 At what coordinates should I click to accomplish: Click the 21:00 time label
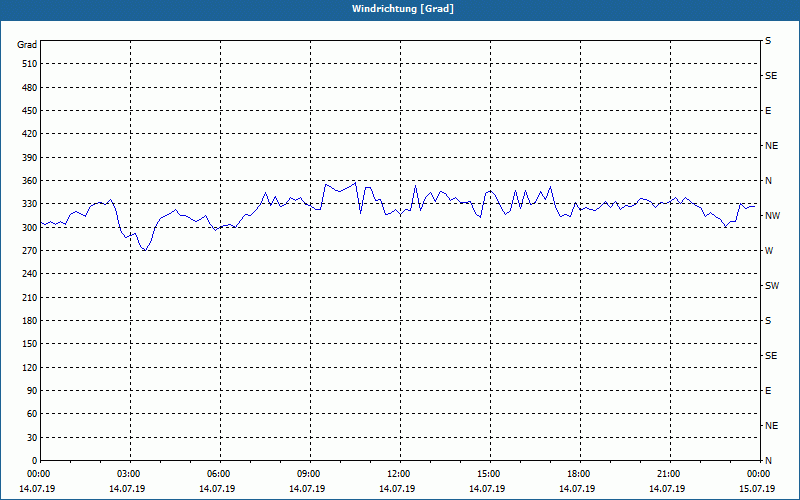(x=669, y=474)
